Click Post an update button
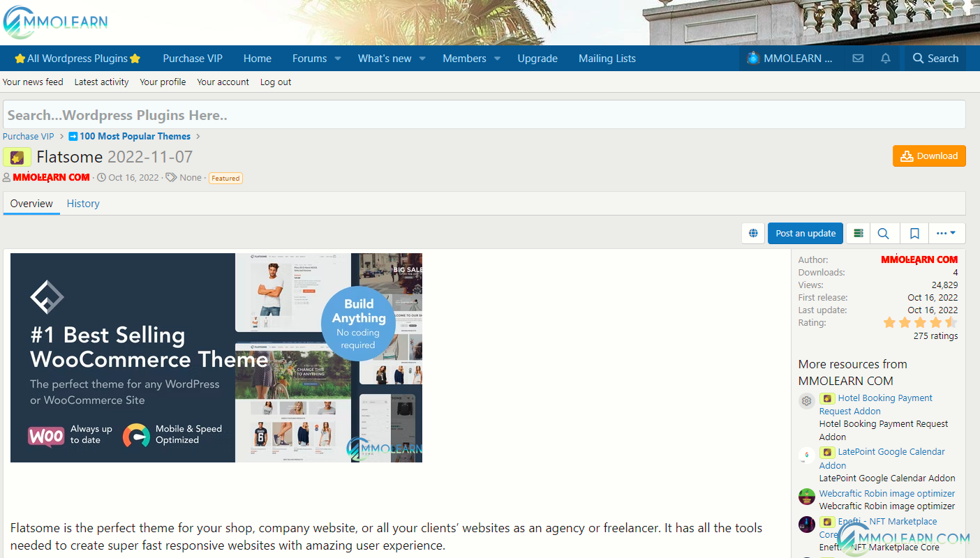980x558 pixels. (805, 234)
